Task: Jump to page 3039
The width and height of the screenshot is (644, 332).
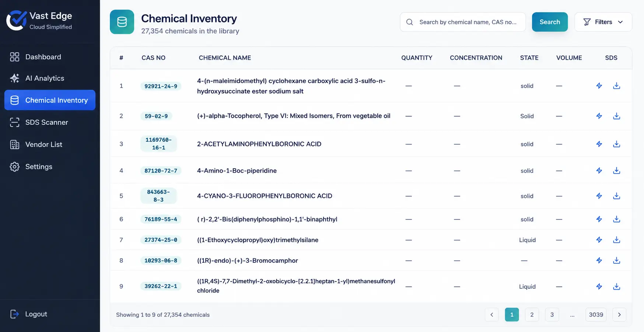Action: point(596,315)
